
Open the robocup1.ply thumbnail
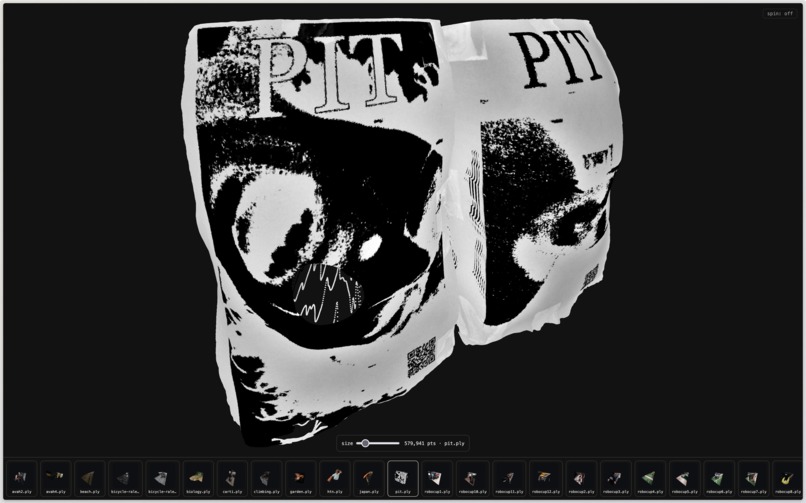click(x=437, y=479)
